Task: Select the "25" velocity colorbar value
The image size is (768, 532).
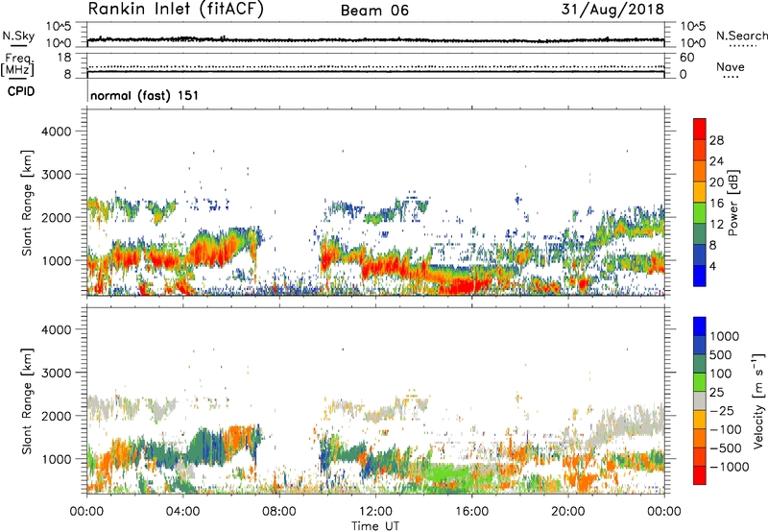Action: click(716, 393)
